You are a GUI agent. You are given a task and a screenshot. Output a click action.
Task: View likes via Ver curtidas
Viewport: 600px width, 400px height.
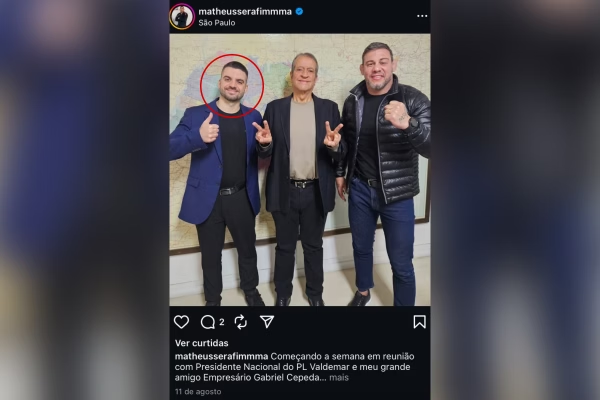point(202,343)
